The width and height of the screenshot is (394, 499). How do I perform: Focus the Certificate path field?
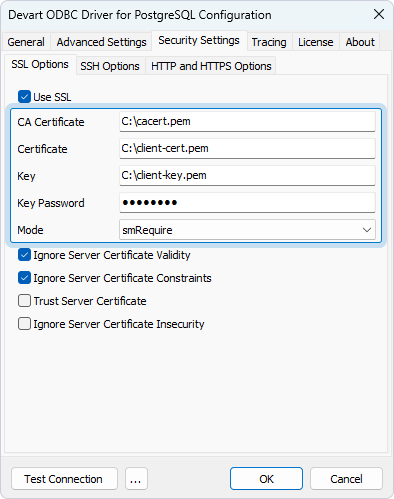(x=247, y=148)
